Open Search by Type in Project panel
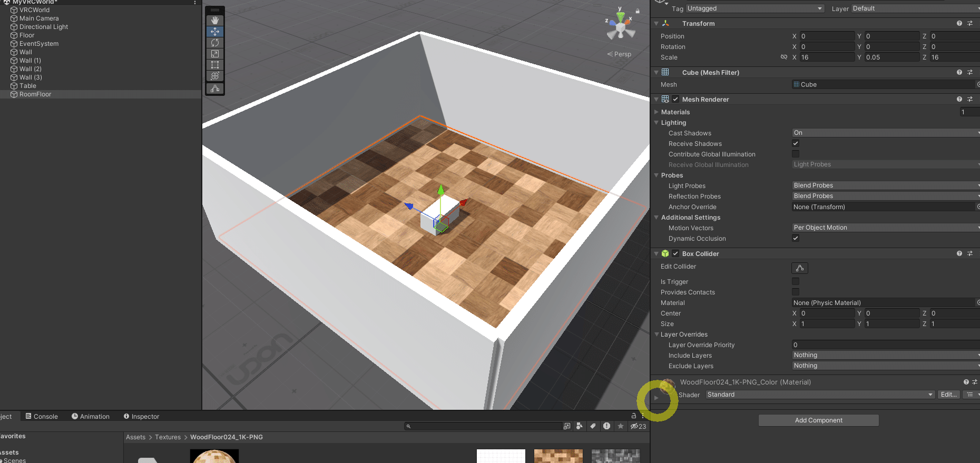This screenshot has height=463, width=980. tap(580, 426)
